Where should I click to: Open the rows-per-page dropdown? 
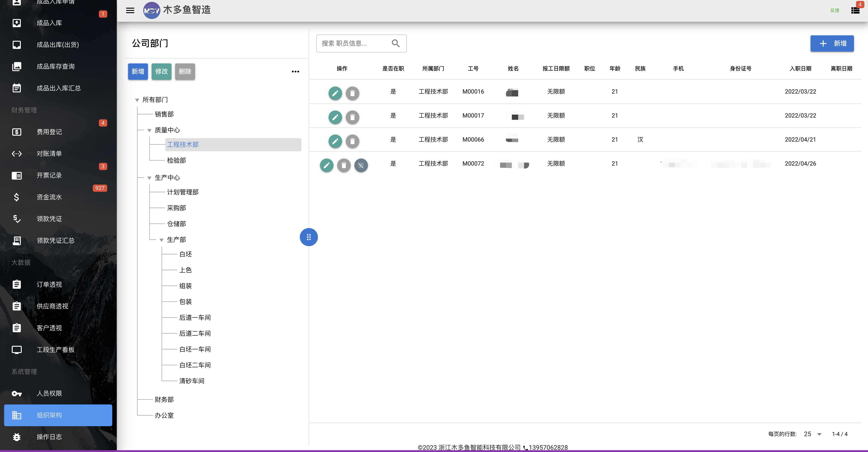pyautogui.click(x=813, y=434)
